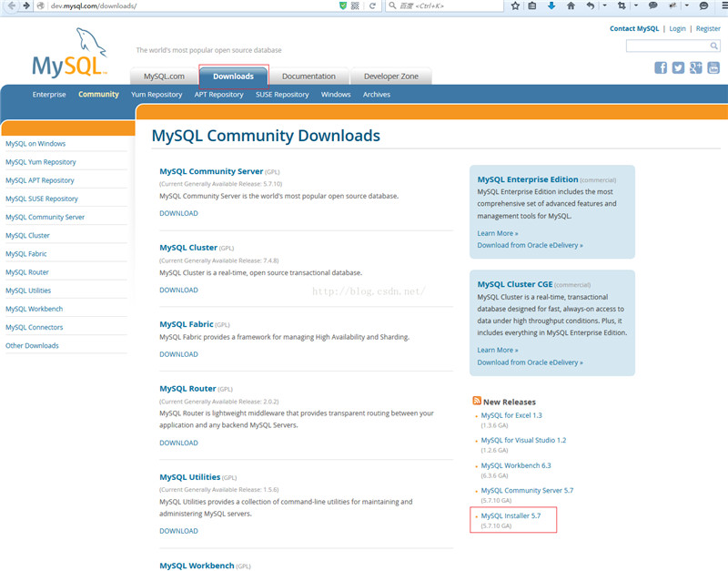The width and height of the screenshot is (728, 571).
Task: Open the blue downloads arrow
Action: [x=551, y=5]
